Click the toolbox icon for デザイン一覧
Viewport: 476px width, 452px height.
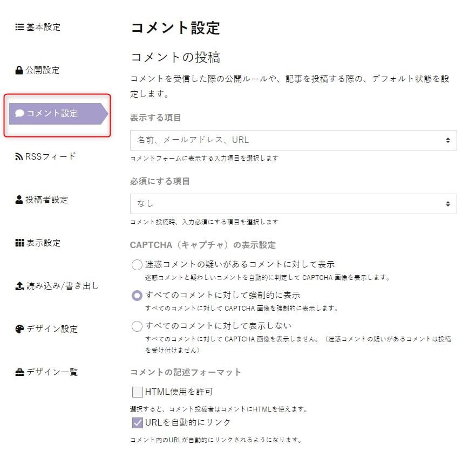[19, 372]
